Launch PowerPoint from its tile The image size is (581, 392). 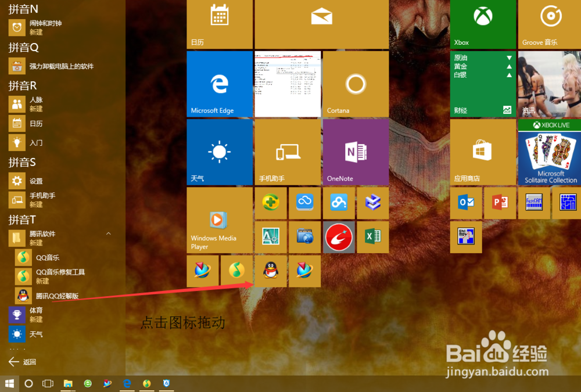(x=500, y=203)
